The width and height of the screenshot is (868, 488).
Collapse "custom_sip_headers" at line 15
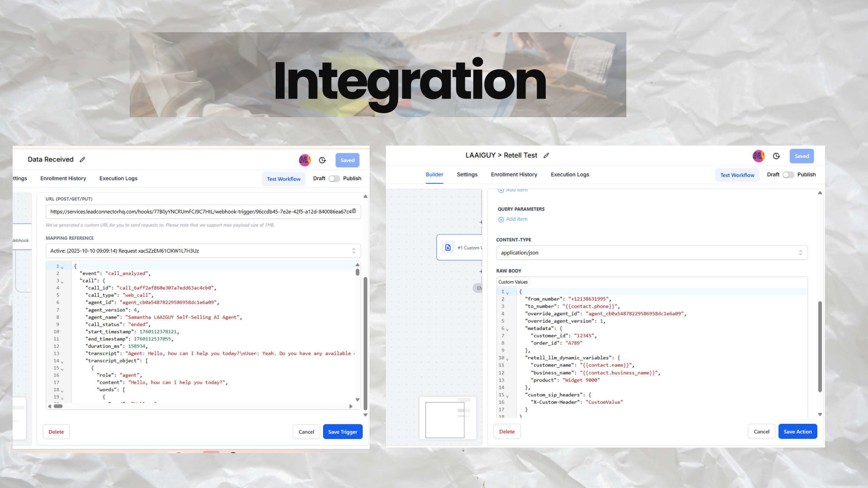pyautogui.click(x=507, y=396)
